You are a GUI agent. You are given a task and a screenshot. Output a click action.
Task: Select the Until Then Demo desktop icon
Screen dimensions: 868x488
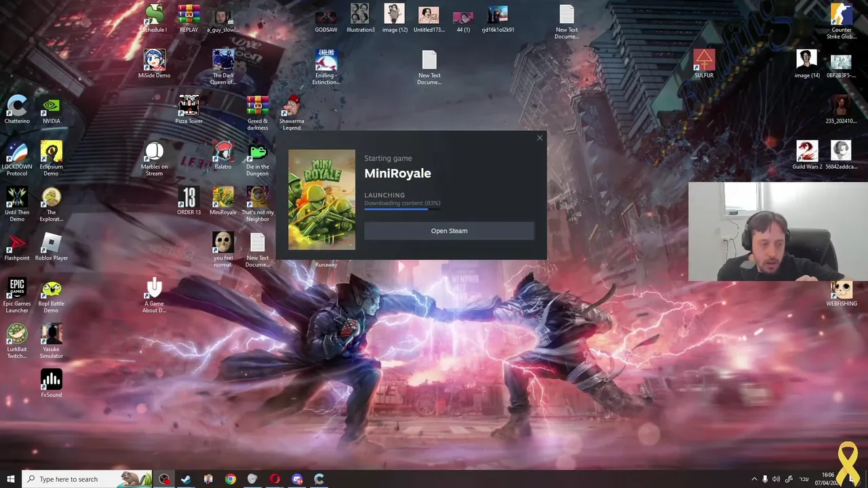tap(17, 203)
